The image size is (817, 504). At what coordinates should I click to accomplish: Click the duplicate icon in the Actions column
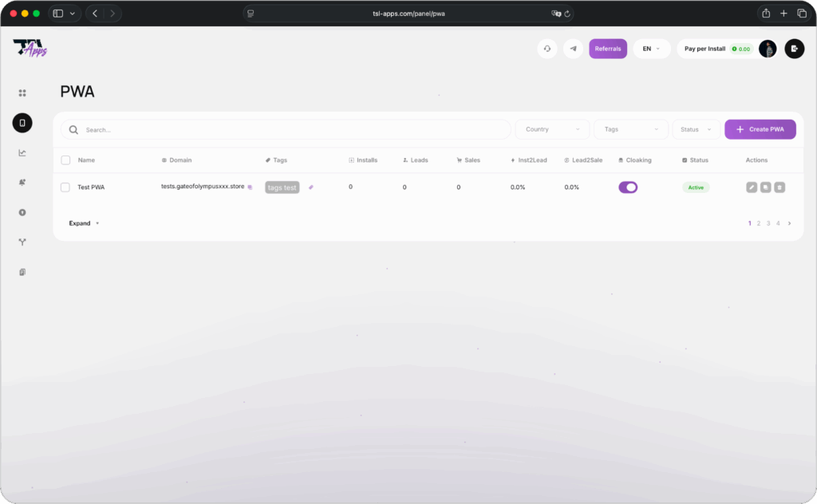pos(765,187)
